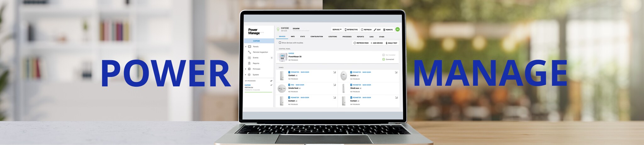Click the CAFEDE link in My Processes
The width and height of the screenshot is (644, 145).
[248, 85]
